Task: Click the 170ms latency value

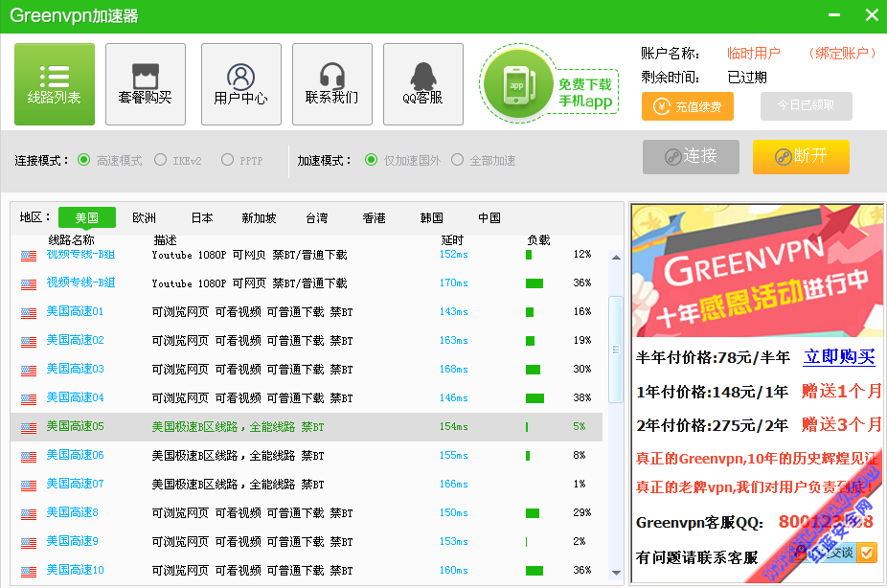Action: click(454, 283)
